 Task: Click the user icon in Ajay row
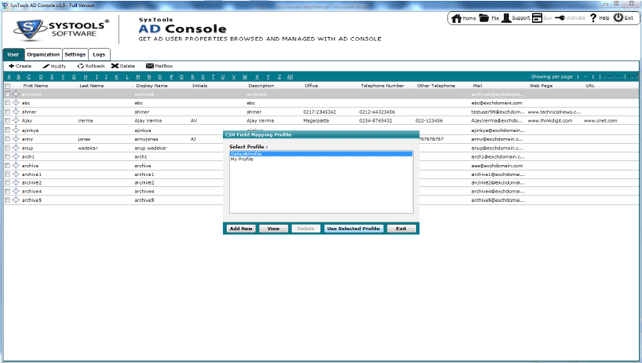(x=16, y=120)
